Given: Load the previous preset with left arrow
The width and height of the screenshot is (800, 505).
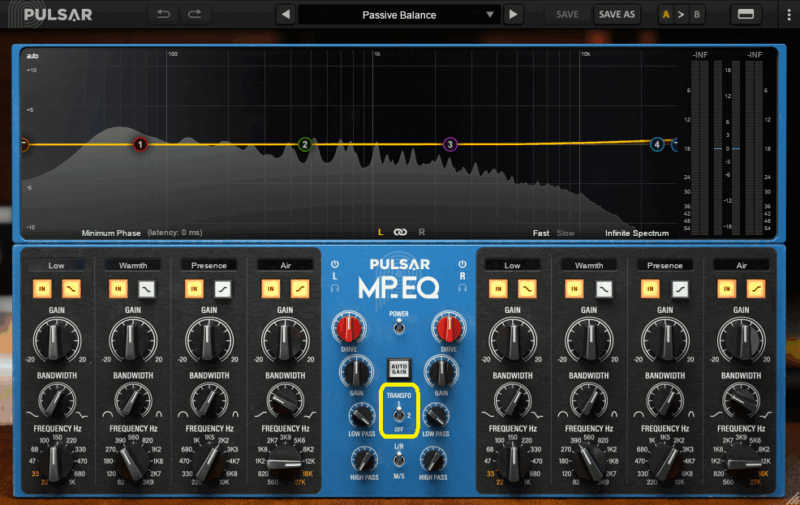Looking at the screenshot, I should [x=284, y=15].
